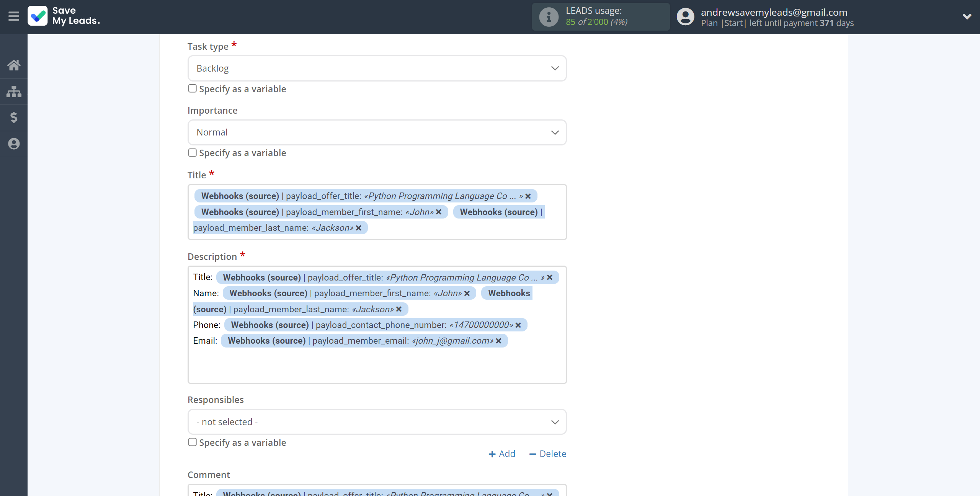Open billing dollar sidebar icon
This screenshot has width=980, height=496.
coord(14,117)
